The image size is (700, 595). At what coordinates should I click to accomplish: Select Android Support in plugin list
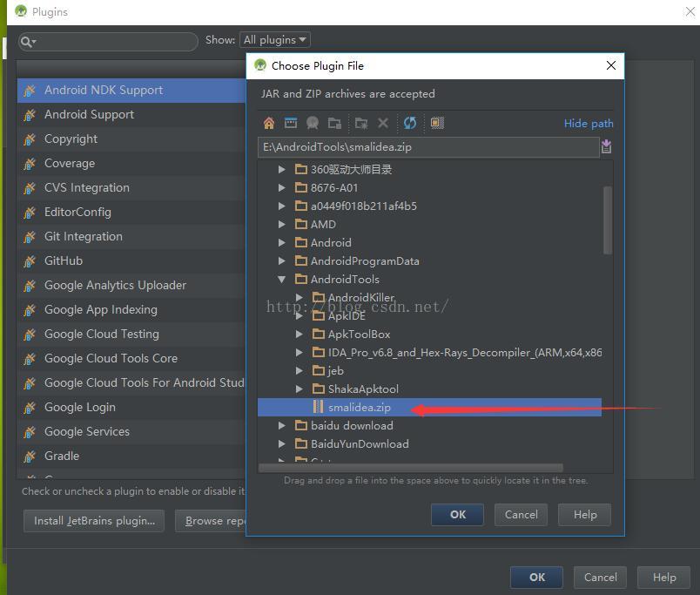coord(131,115)
